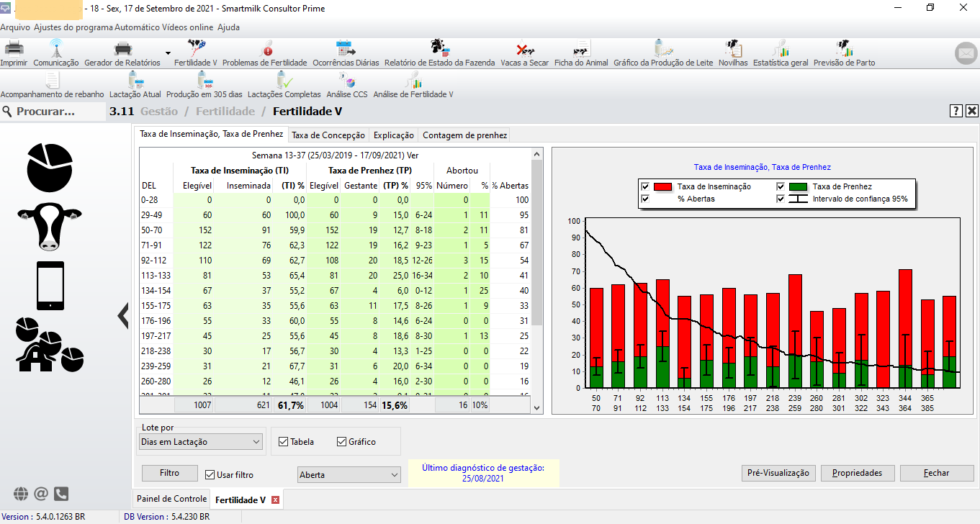Click the Procurar search field

click(53, 112)
